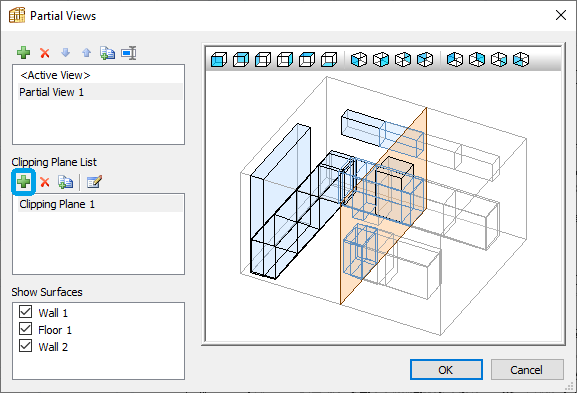Click the Cancel button

pyautogui.click(x=527, y=369)
